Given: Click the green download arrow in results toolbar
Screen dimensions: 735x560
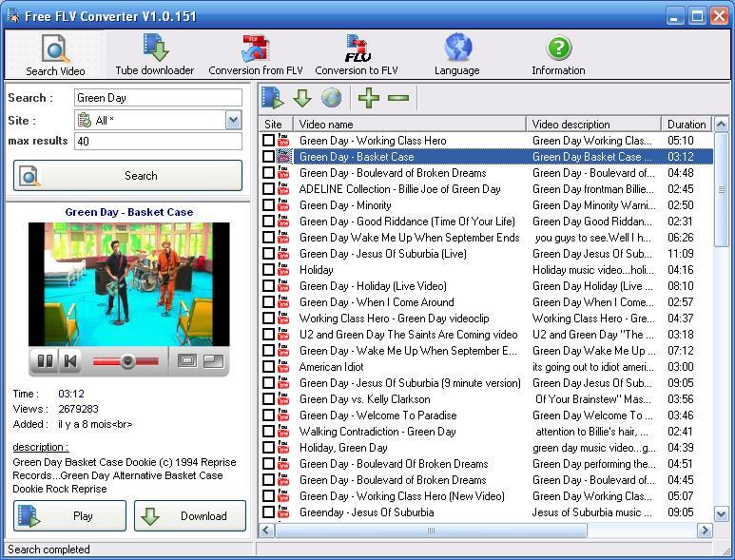Looking at the screenshot, I should coord(302,98).
